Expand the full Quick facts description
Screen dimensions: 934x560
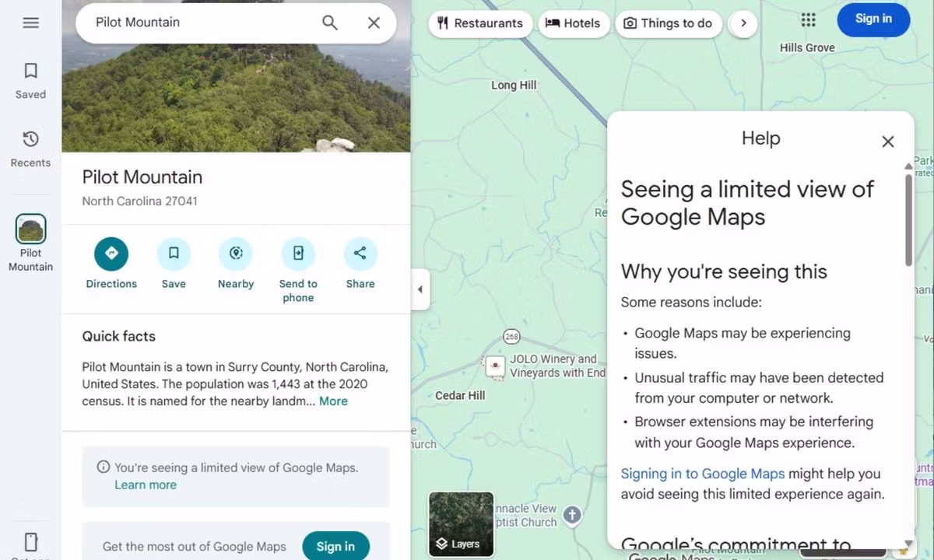333,401
